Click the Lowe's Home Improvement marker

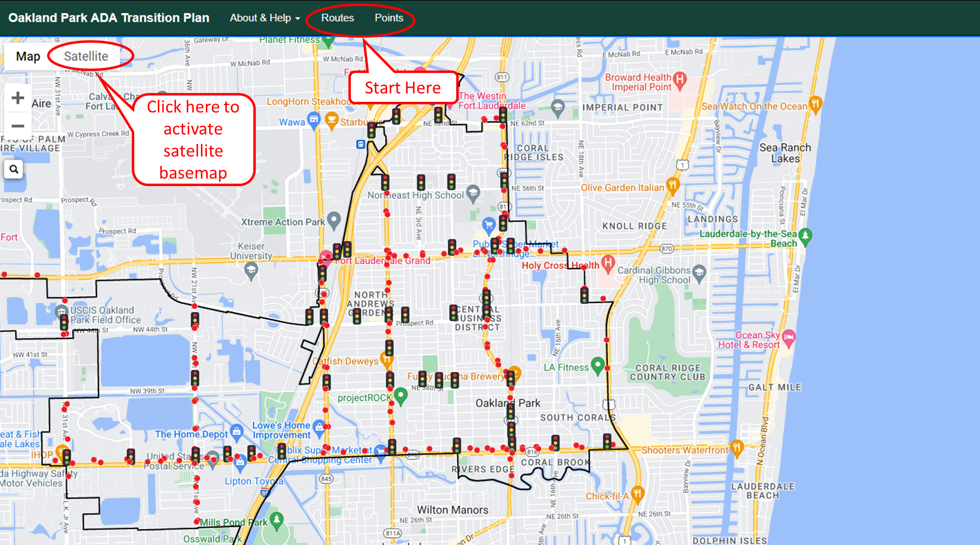[x=319, y=428]
